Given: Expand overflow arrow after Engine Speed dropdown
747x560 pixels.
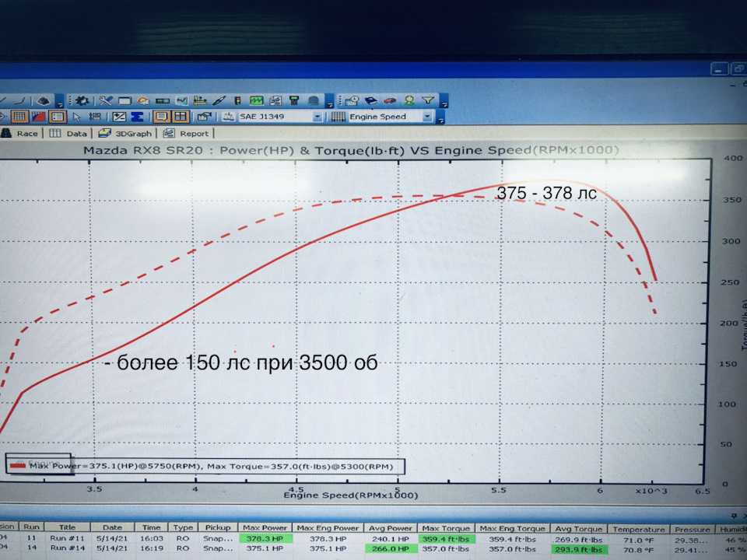Looking at the screenshot, I should (x=440, y=117).
